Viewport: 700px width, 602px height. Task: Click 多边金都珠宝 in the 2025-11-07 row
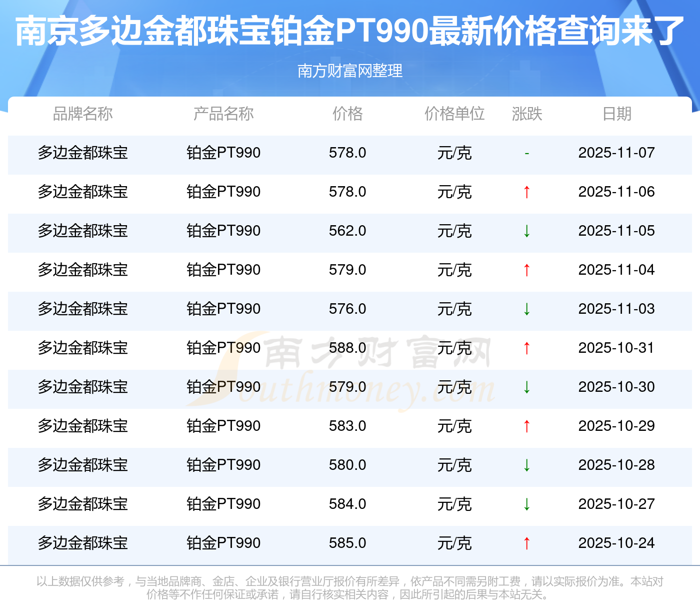(83, 153)
